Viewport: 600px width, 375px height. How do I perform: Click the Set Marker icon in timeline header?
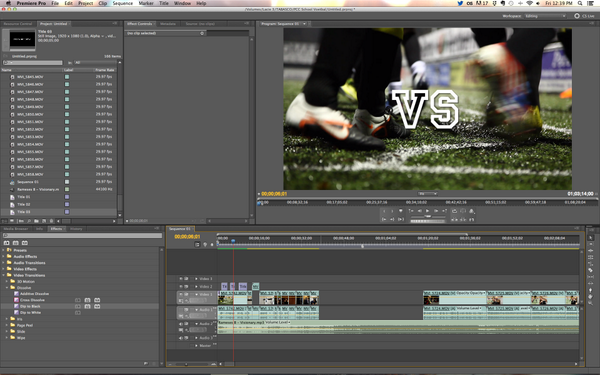click(212, 245)
